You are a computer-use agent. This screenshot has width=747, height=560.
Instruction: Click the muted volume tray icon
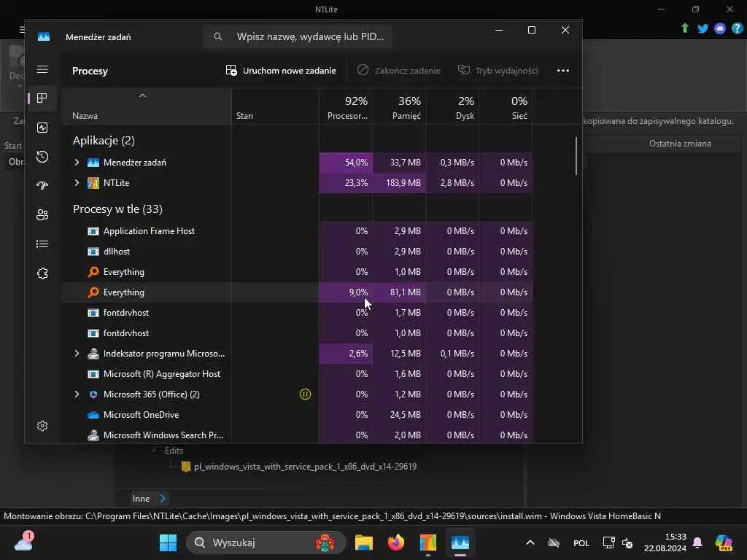(627, 542)
